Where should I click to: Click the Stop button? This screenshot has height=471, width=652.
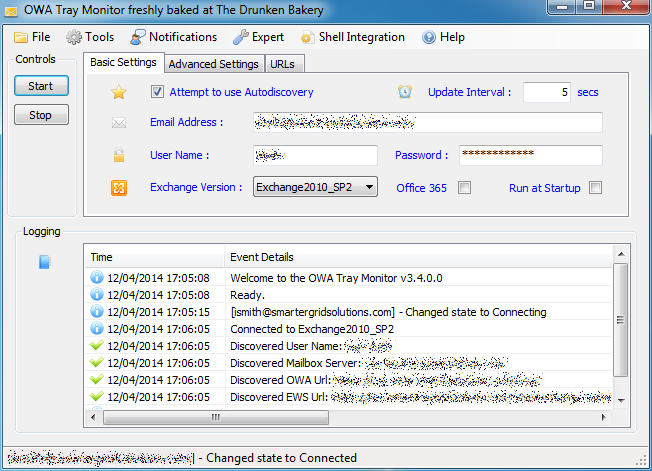click(x=41, y=115)
